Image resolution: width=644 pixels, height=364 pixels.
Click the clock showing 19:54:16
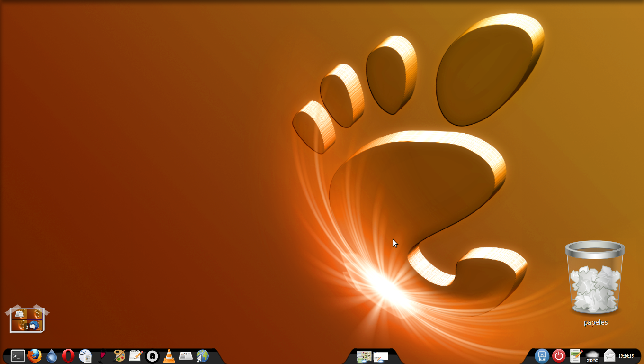[x=626, y=356]
